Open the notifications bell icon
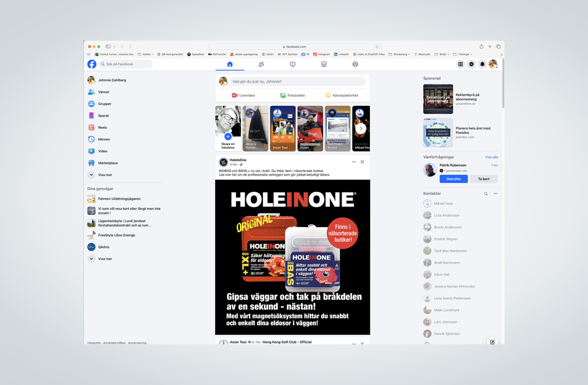 [x=482, y=64]
